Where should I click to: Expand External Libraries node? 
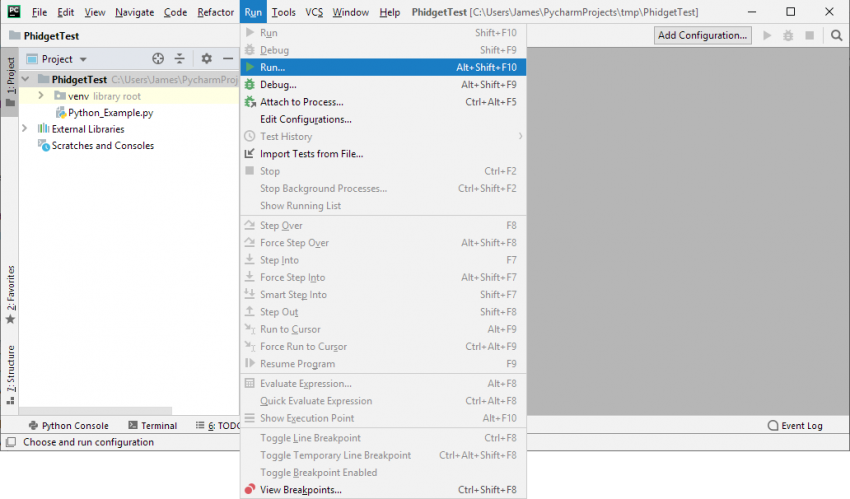(24, 128)
